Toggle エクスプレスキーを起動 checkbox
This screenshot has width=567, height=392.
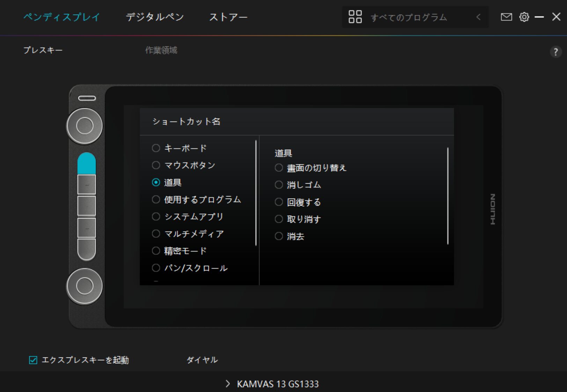[x=33, y=360]
